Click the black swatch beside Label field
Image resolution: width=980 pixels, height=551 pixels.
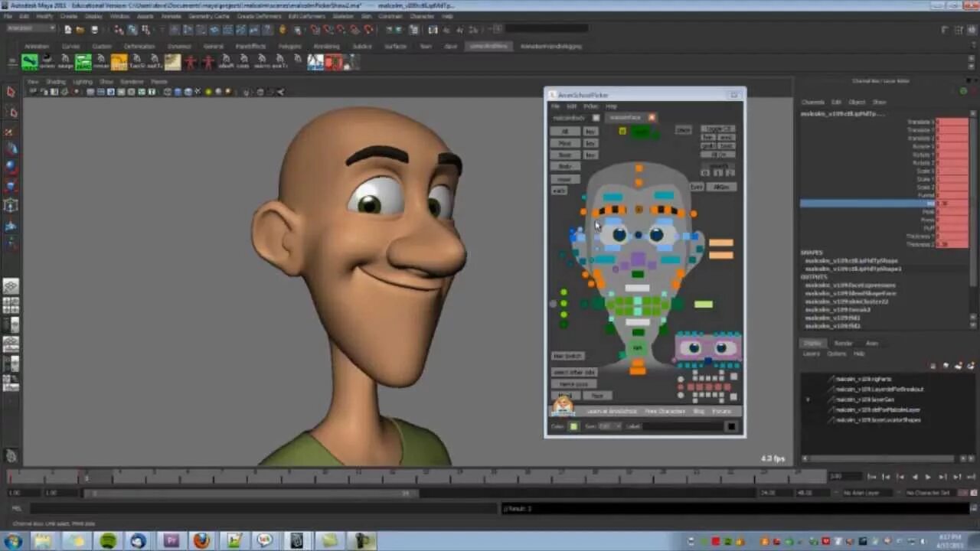[731, 426]
